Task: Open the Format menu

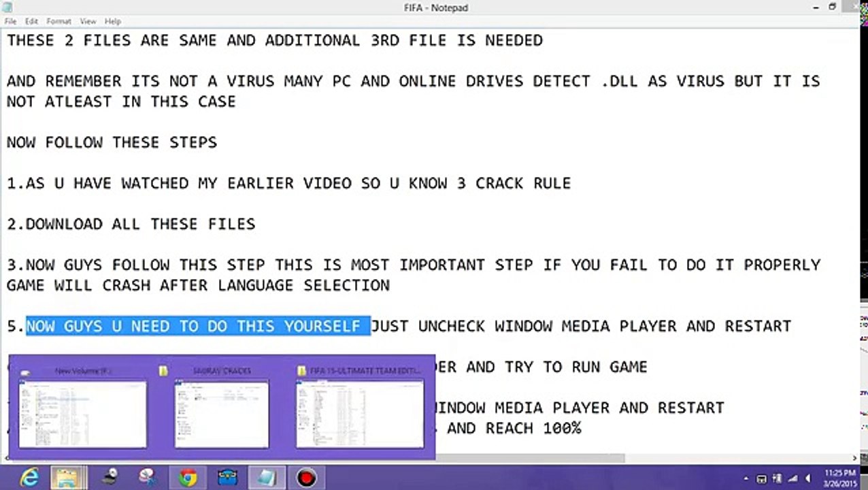Action: [59, 22]
